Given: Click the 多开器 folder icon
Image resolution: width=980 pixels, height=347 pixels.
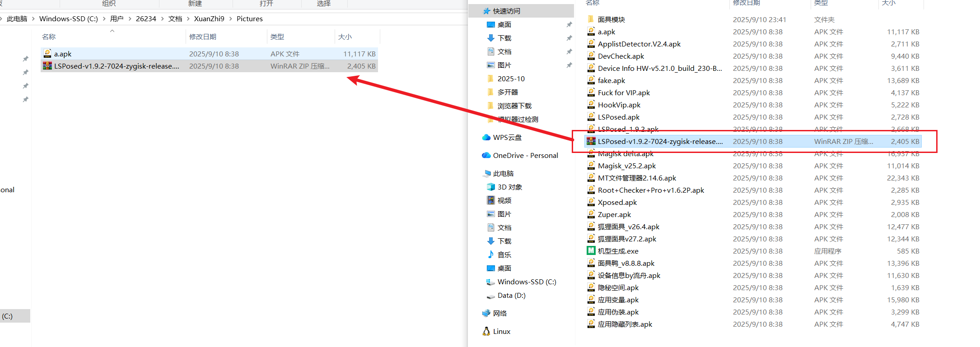Looking at the screenshot, I should [491, 92].
